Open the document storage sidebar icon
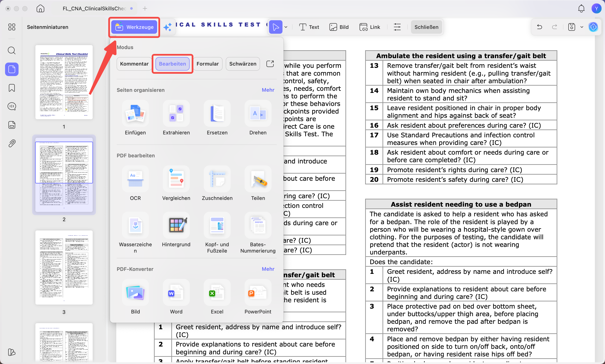605x364 pixels. tap(12, 125)
